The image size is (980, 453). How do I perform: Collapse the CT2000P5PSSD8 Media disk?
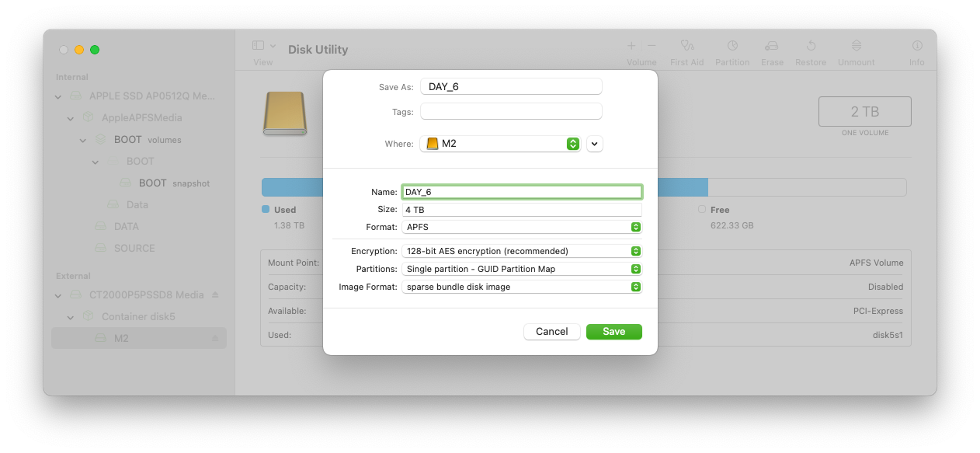(59, 295)
